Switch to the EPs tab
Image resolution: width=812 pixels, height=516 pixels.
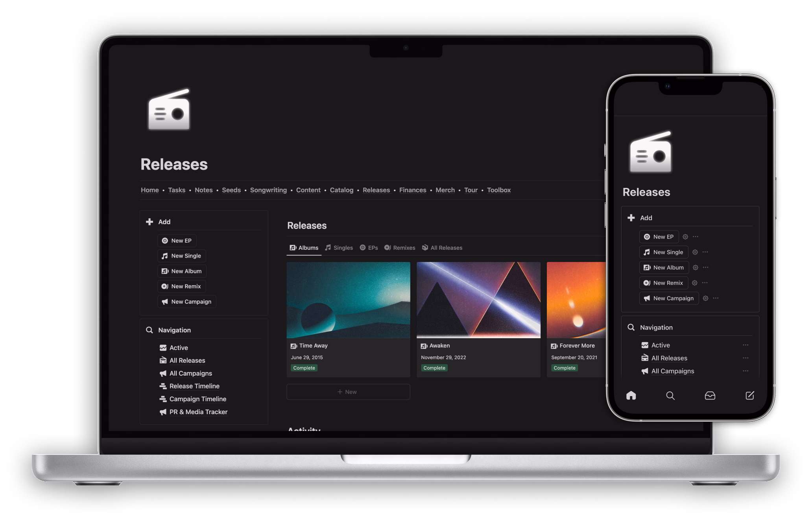[369, 248]
